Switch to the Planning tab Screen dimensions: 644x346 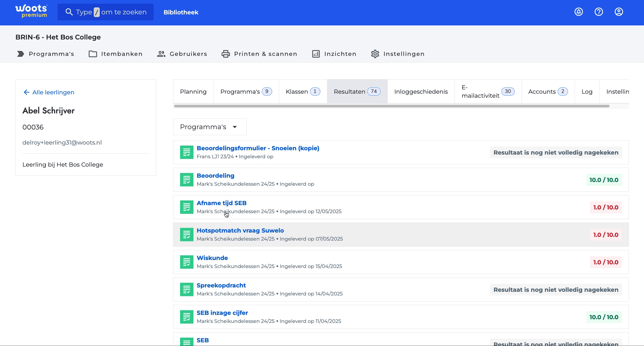(x=193, y=91)
